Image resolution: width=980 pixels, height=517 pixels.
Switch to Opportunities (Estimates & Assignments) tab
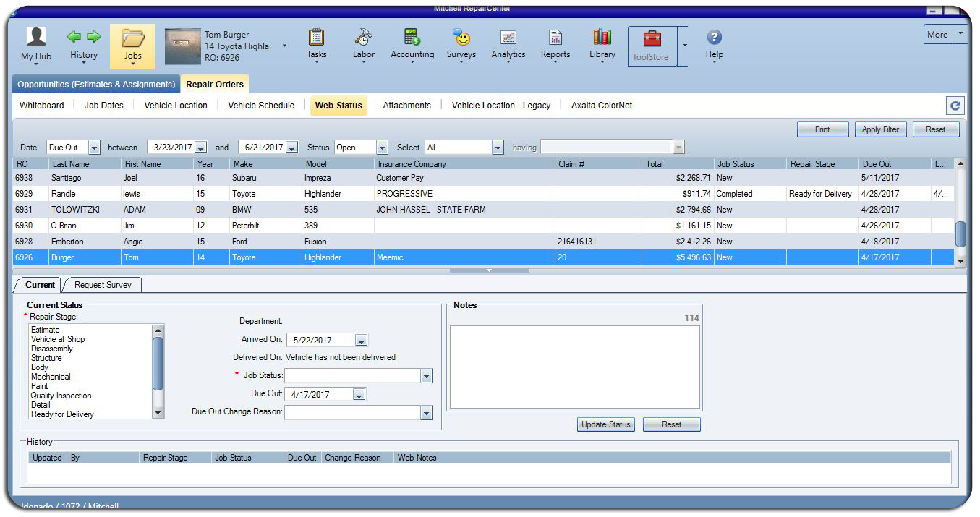point(96,84)
